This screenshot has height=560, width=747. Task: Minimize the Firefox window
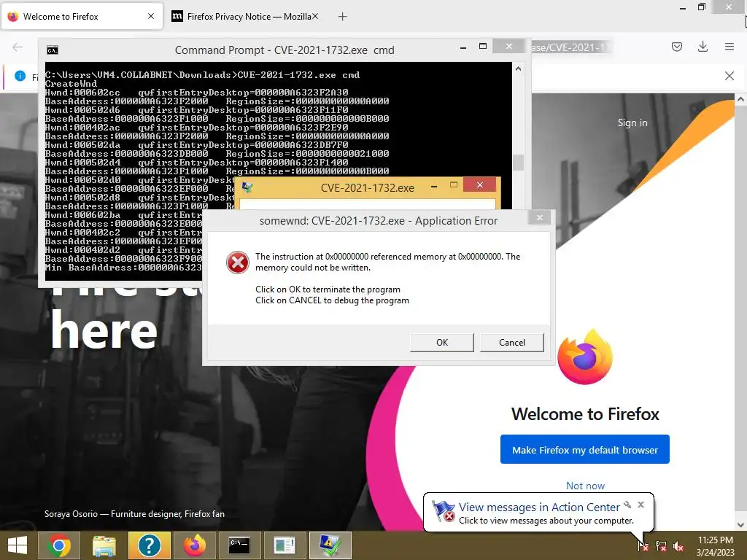(683, 7)
